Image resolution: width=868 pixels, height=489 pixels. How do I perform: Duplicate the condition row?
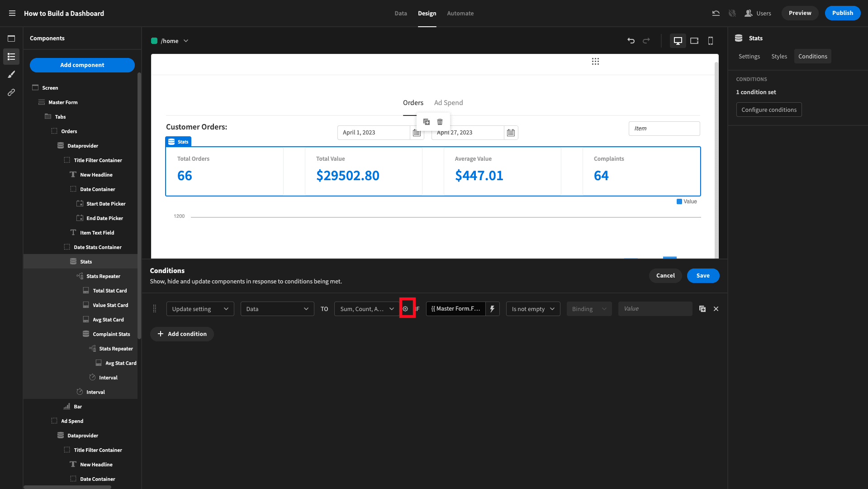702,309
